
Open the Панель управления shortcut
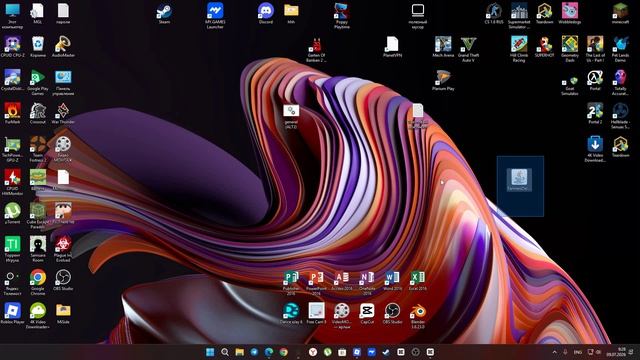[63, 82]
